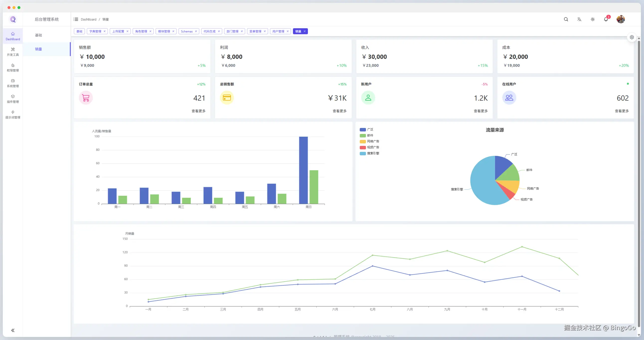Close the 字典管理 tab
This screenshot has width=644, height=340.
pyautogui.click(x=104, y=31)
